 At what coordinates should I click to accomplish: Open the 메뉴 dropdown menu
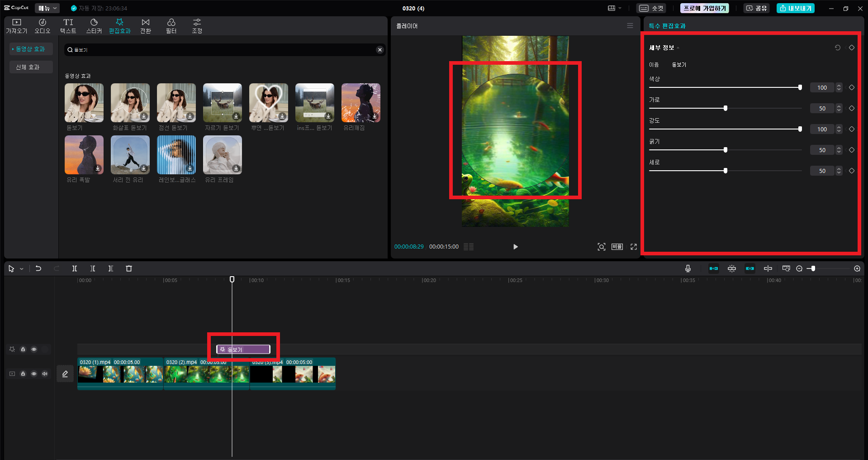47,8
